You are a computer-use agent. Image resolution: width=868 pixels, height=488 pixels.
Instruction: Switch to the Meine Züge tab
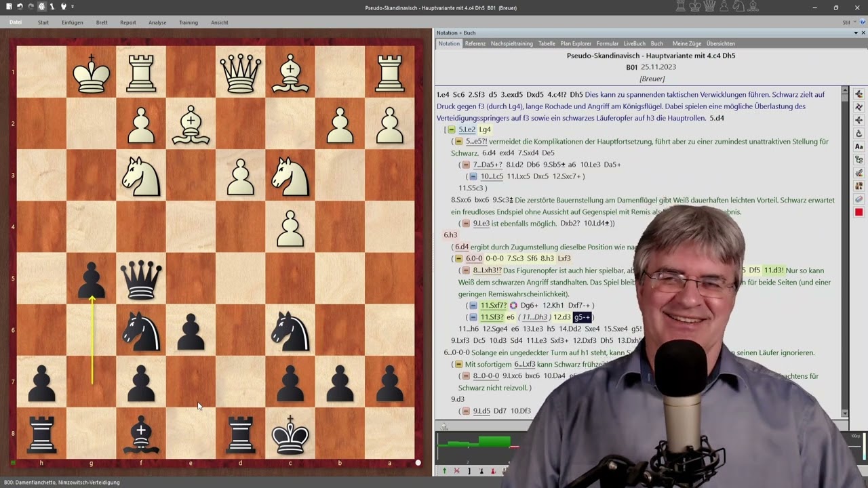pyautogui.click(x=686, y=43)
